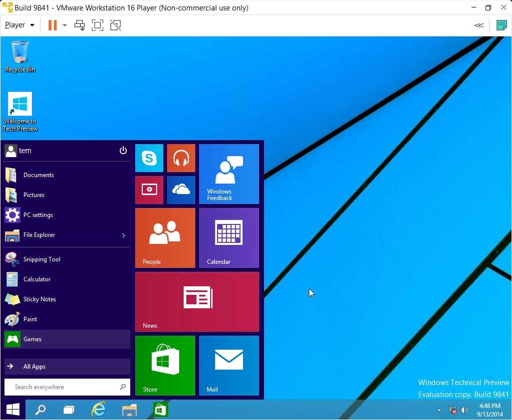Image resolution: width=512 pixels, height=420 pixels.
Task: Open Task View on the taskbar
Action: [x=69, y=410]
